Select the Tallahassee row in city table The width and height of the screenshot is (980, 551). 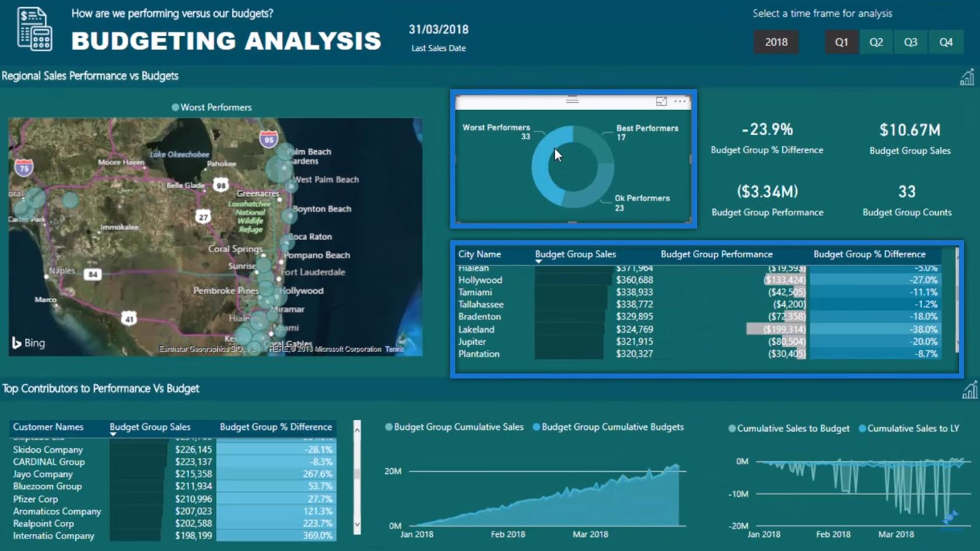point(699,304)
